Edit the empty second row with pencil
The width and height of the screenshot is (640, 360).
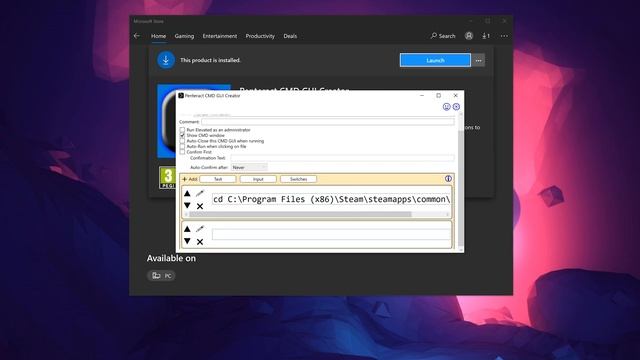coord(200,229)
